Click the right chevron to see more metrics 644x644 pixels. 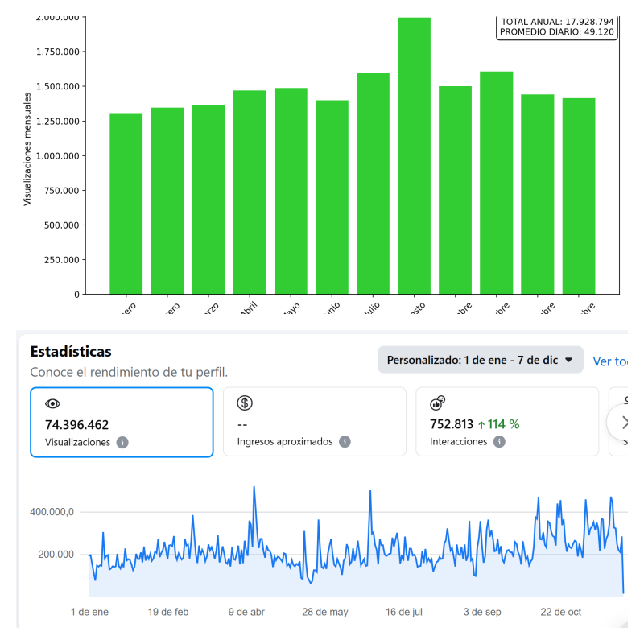point(625,423)
